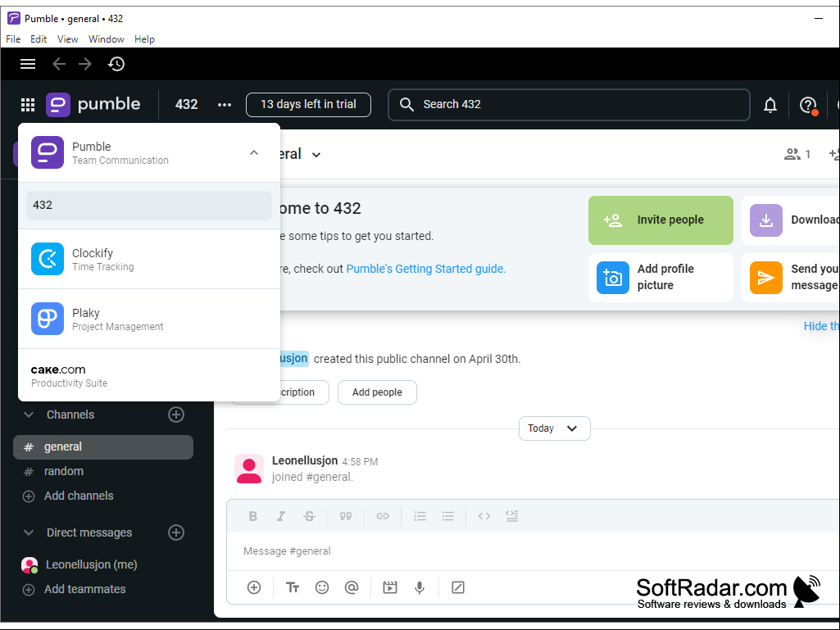Add a new channel with plus icon
840x630 pixels.
point(176,415)
